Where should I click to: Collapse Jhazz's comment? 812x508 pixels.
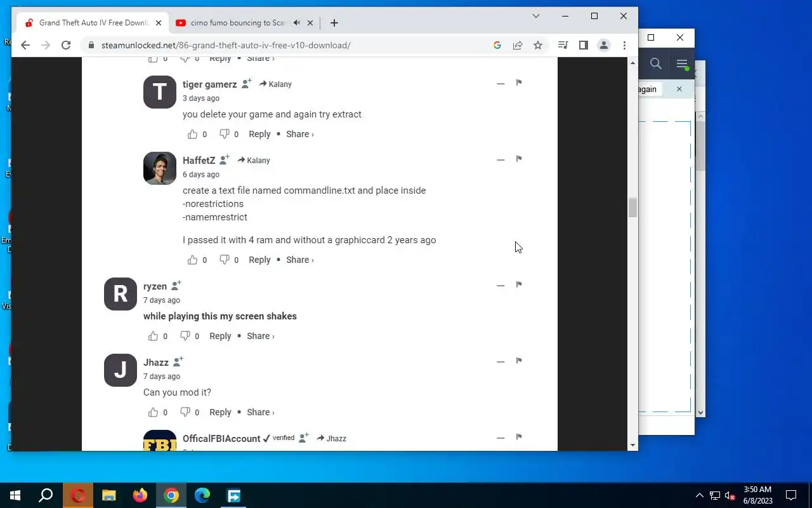click(501, 361)
